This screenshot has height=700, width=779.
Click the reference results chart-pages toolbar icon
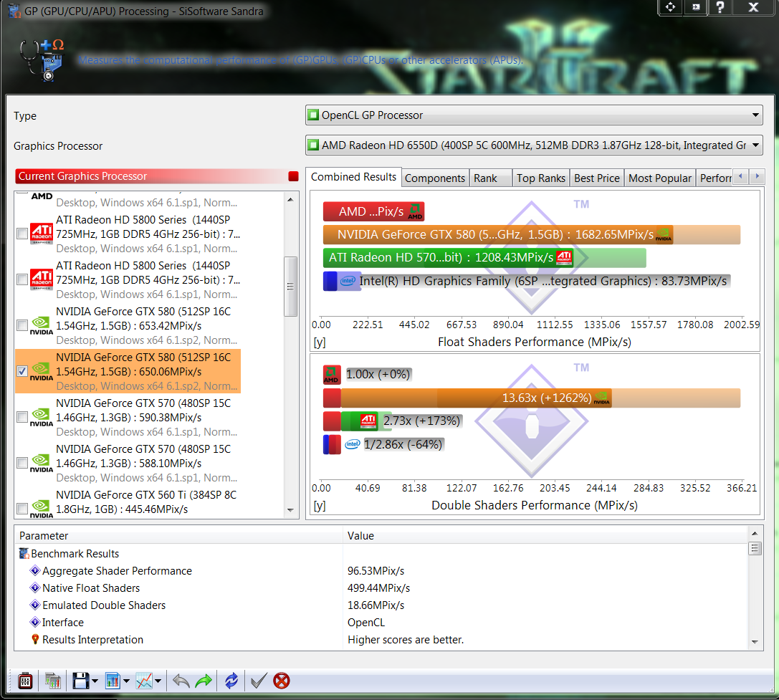pyautogui.click(x=52, y=680)
